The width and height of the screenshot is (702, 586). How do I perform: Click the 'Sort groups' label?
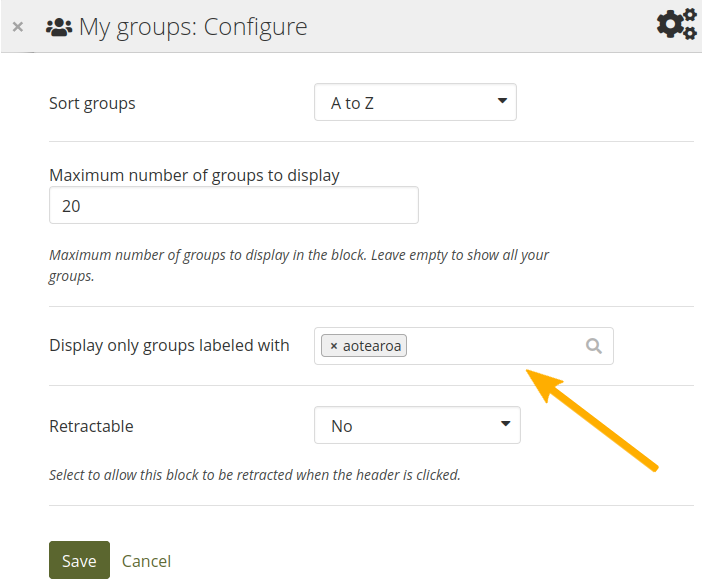92,103
